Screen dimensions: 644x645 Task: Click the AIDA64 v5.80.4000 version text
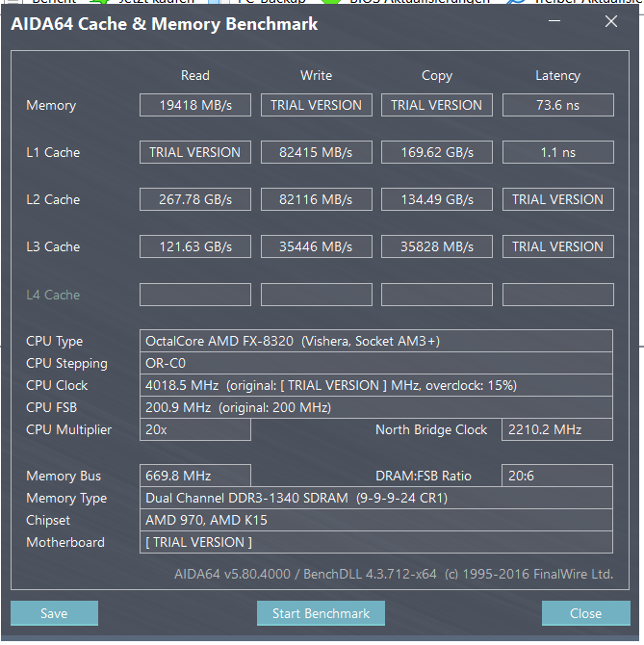point(394,574)
